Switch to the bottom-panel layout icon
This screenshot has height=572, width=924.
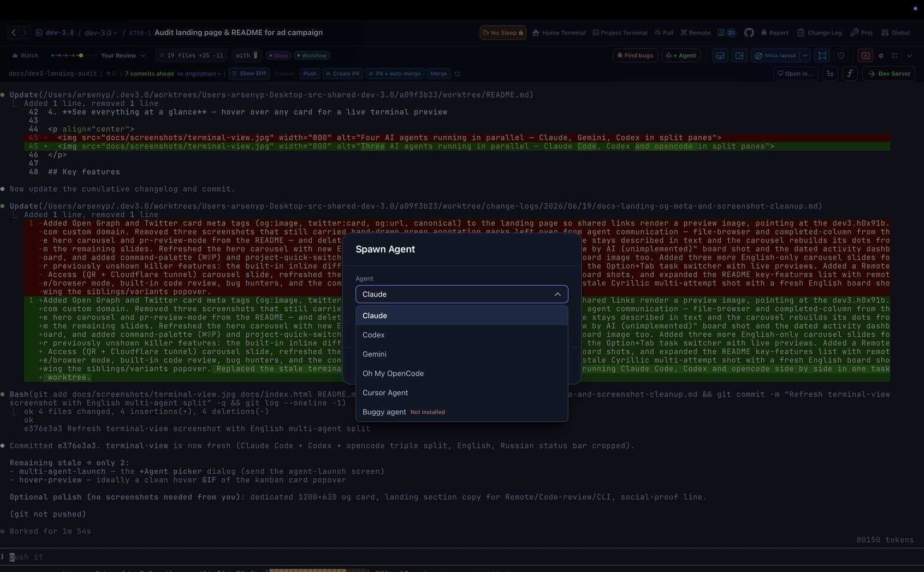click(720, 55)
